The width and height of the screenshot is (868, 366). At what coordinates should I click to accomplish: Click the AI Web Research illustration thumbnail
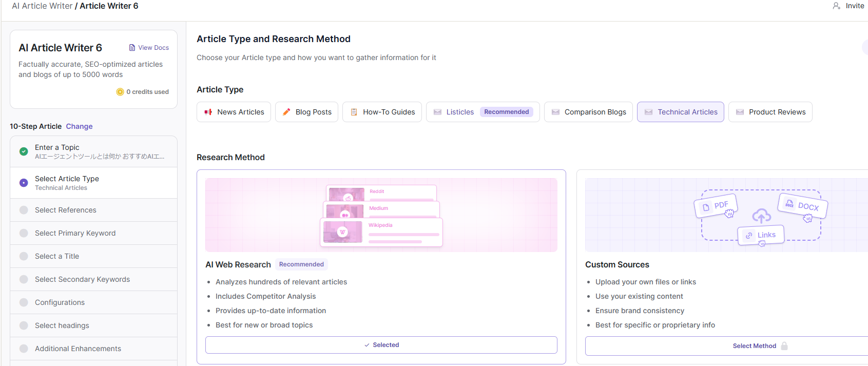[x=381, y=215]
